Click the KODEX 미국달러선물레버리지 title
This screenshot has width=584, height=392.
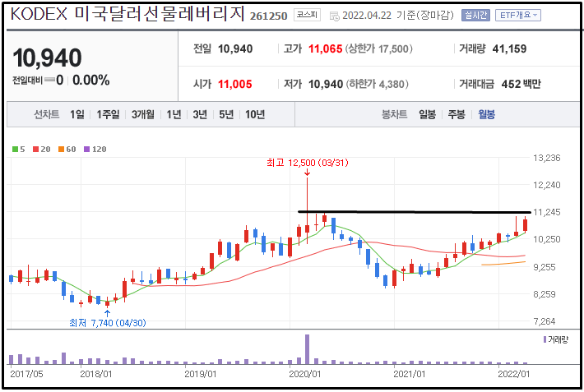coord(127,14)
